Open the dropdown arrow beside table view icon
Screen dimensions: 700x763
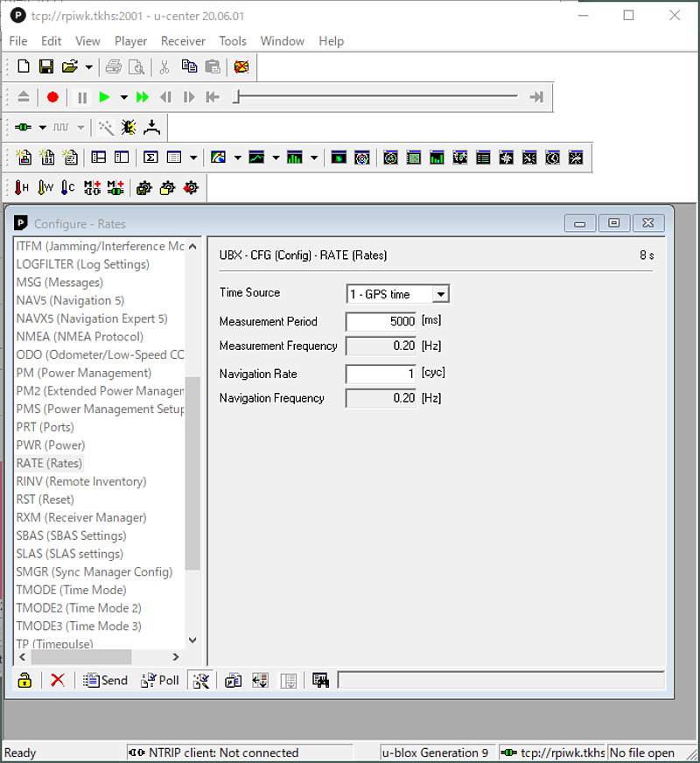coord(193,157)
